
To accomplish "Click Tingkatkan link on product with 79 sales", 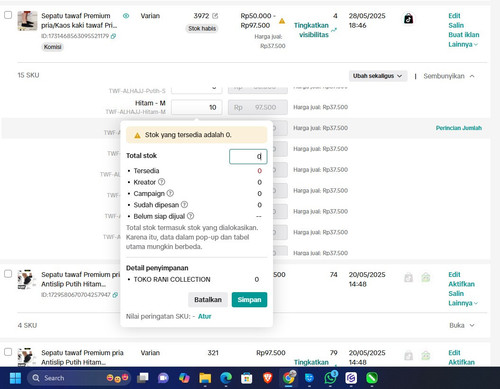I will [x=311, y=362].
